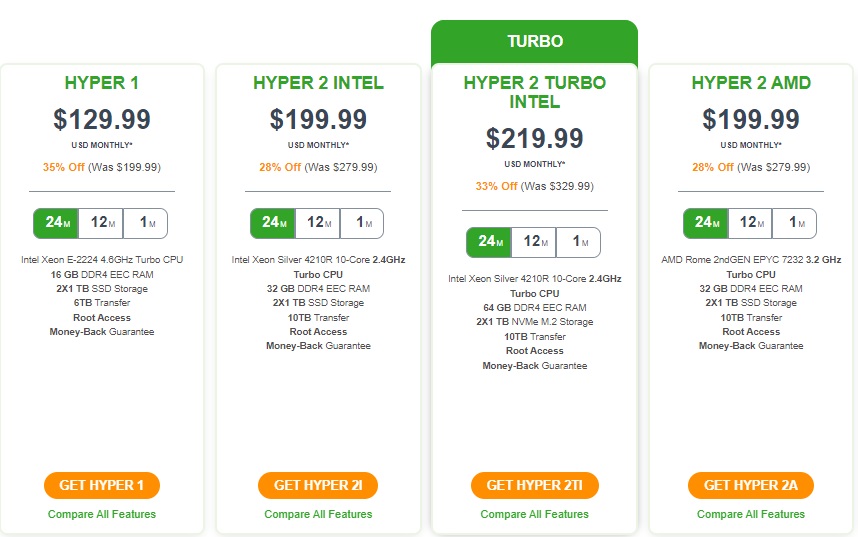
Task: Choose 1M term on Hyper 2 Intel
Action: (362, 223)
